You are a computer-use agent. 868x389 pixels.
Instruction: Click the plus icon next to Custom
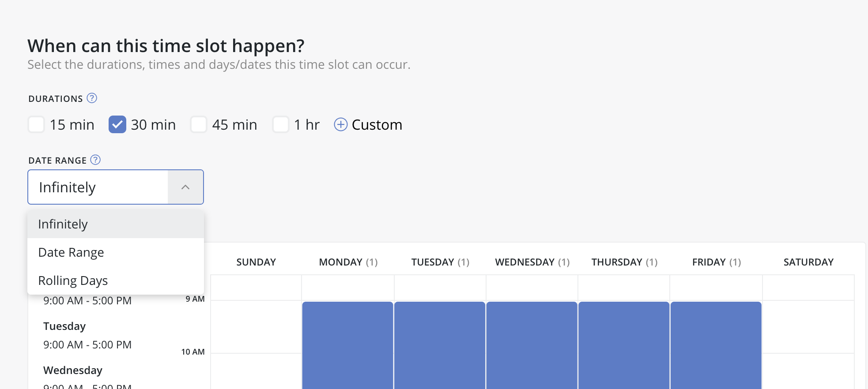pyautogui.click(x=341, y=125)
